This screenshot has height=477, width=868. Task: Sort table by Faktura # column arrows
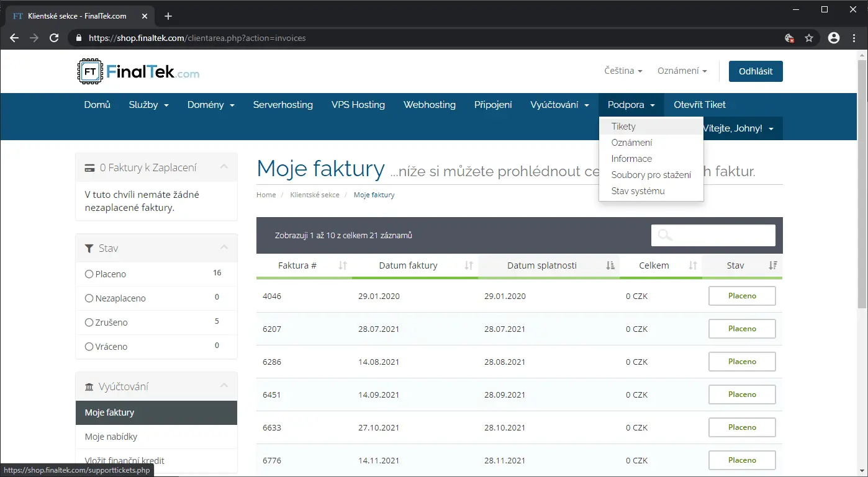point(343,265)
